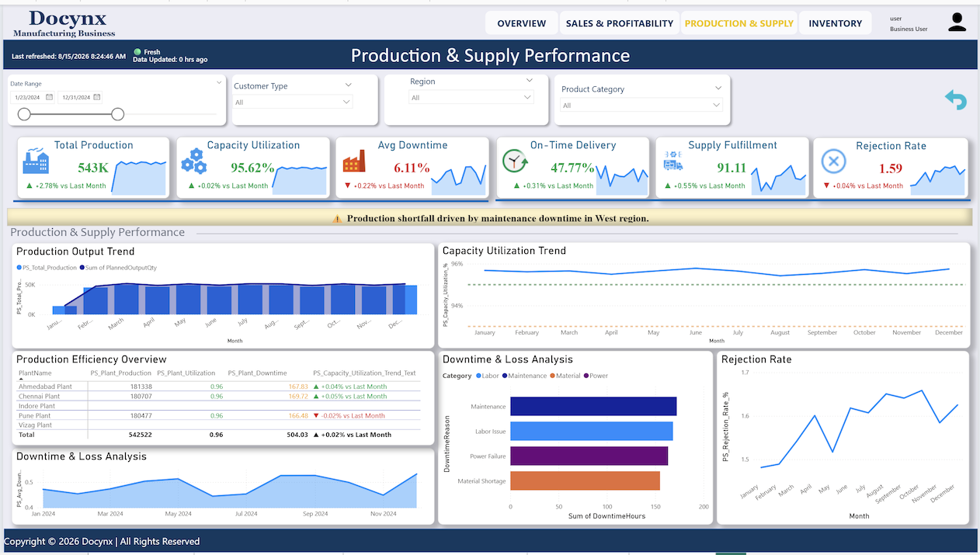Click the Pune Plant downtime value 166.48
This screenshot has width=980, height=555.
point(298,415)
